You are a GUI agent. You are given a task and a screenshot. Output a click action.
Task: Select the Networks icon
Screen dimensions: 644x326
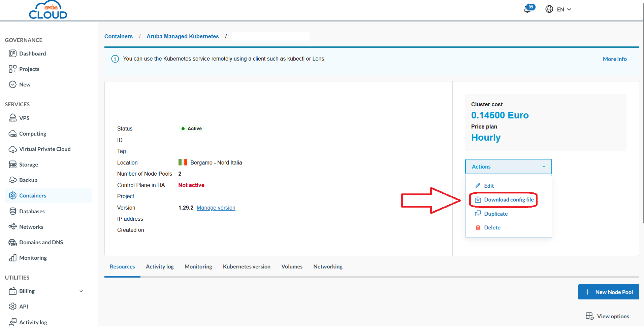(x=12, y=226)
